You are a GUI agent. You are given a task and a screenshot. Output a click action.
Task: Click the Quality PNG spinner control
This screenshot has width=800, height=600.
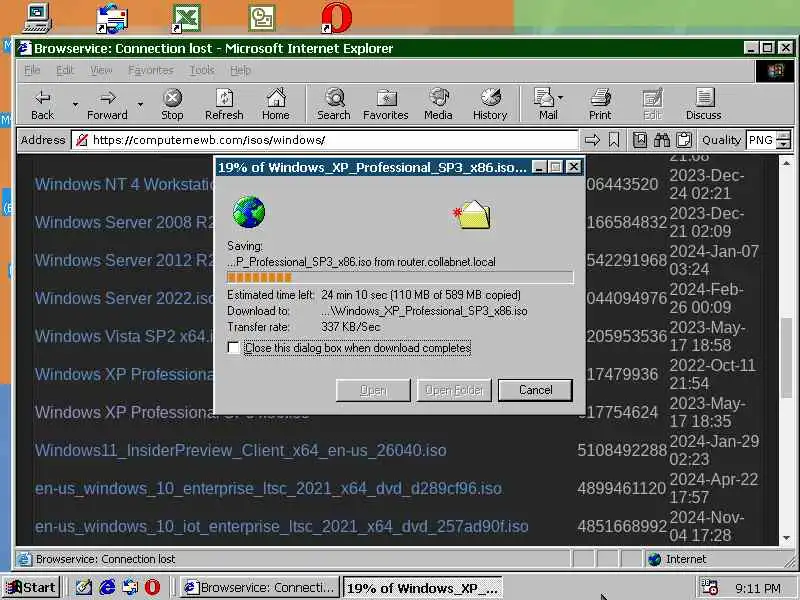[784, 140]
